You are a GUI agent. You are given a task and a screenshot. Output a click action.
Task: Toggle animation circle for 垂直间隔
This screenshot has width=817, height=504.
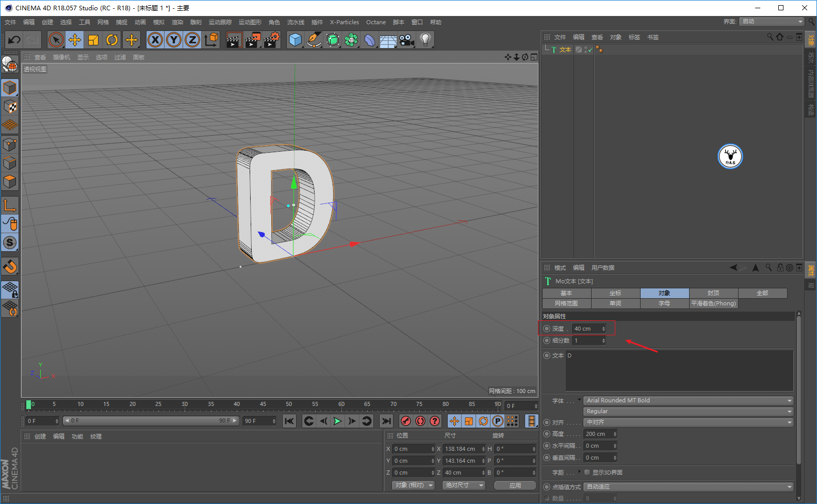(547, 458)
